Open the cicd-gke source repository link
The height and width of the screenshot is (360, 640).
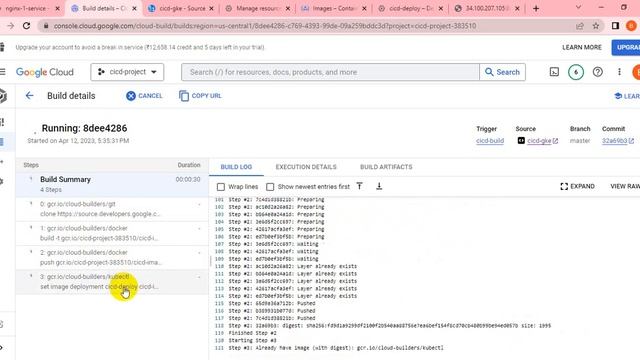tap(539, 141)
